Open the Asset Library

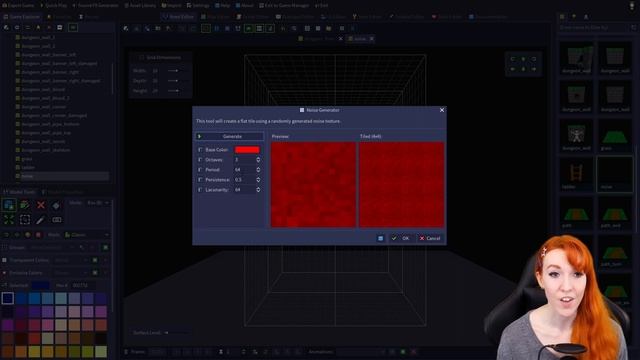(x=140, y=6)
